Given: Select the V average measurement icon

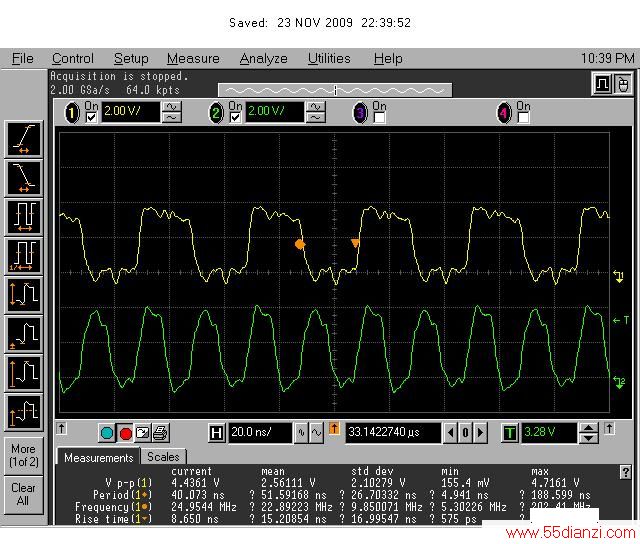Looking at the screenshot, I should (24, 413).
